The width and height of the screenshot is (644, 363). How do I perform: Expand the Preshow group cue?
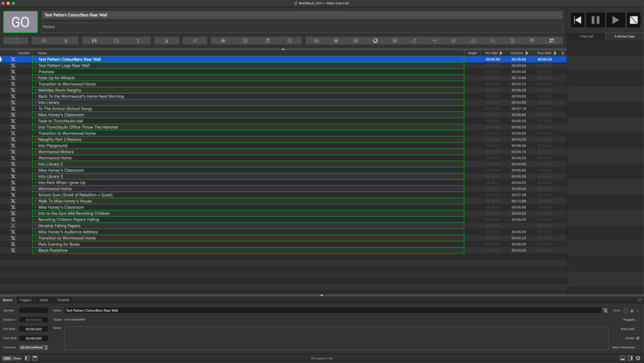click(35, 72)
